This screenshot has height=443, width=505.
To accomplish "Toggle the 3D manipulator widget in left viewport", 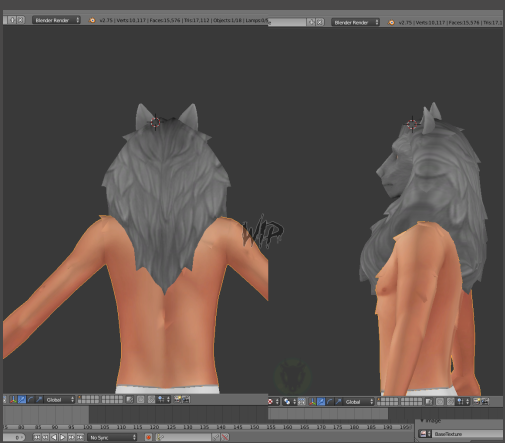I will (x=13, y=400).
